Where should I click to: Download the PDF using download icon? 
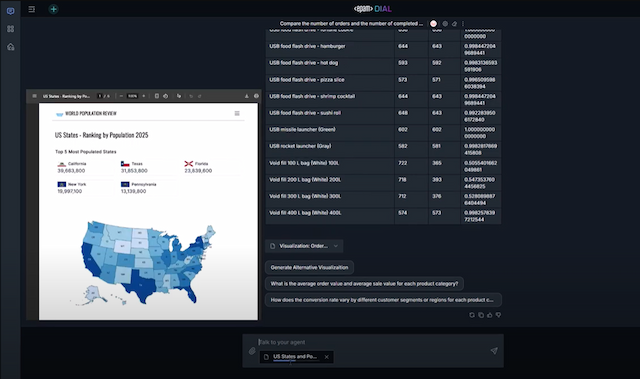point(247,96)
